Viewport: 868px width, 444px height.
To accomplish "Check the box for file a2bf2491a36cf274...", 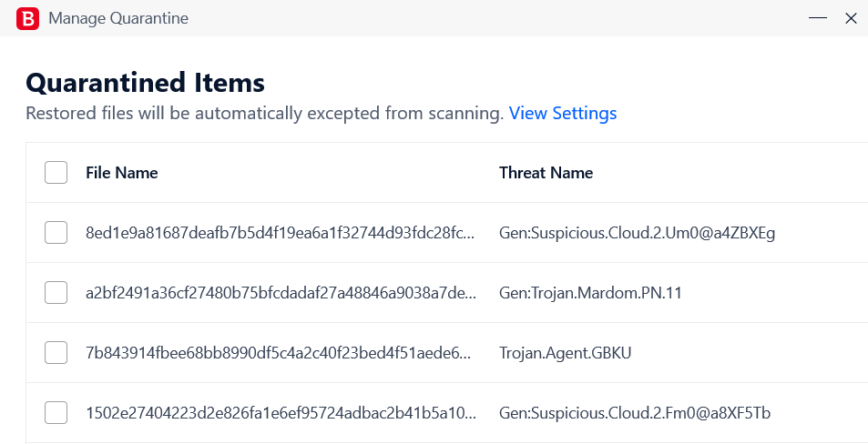I will [56, 292].
